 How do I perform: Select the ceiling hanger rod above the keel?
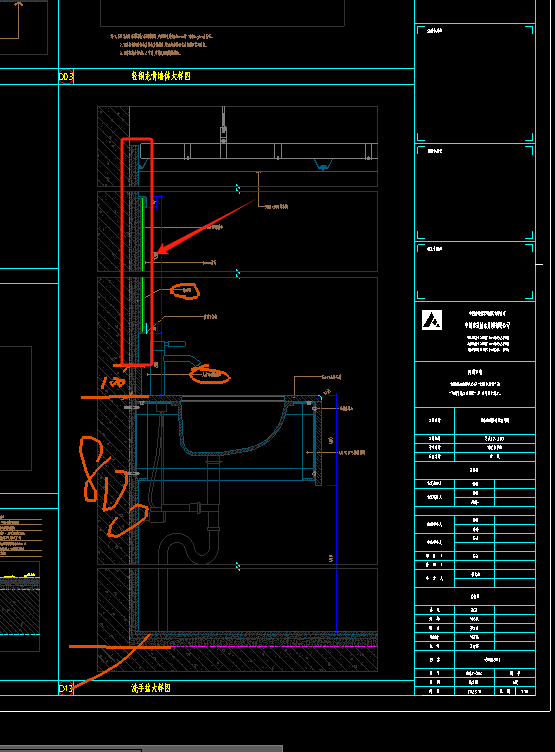(x=223, y=124)
